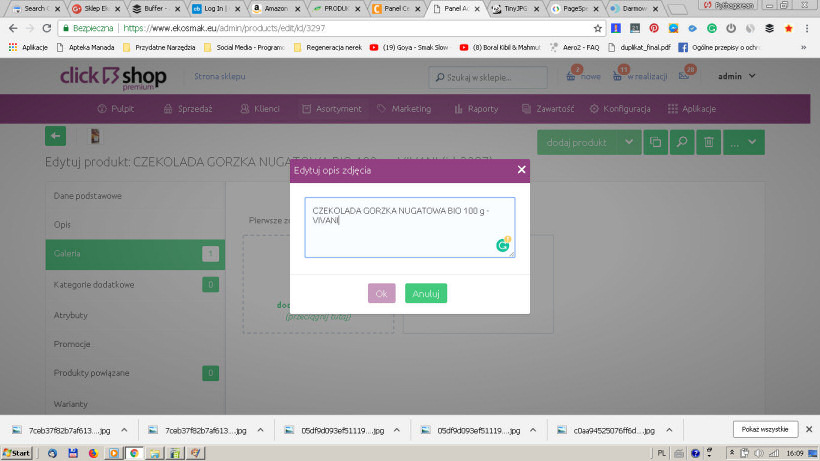This screenshot has height=461, width=820.
Task: Follow the Strona sklepu link
Action: click(x=220, y=76)
